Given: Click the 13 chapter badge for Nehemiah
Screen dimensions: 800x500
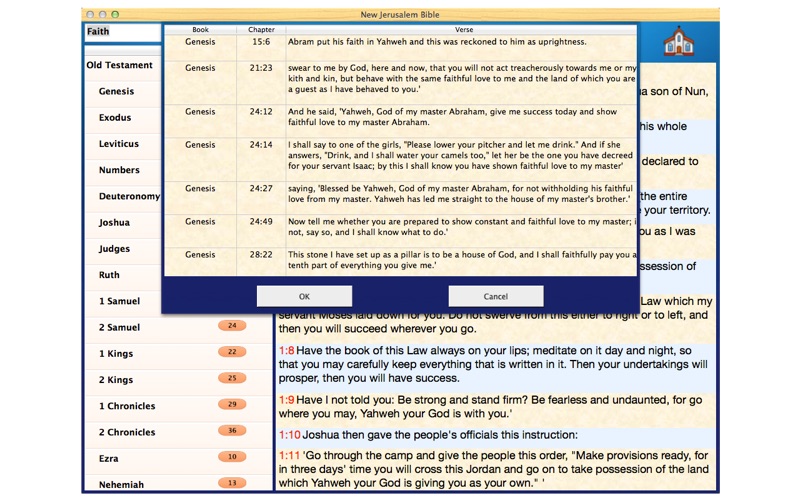Looking at the screenshot, I should 232,483.
